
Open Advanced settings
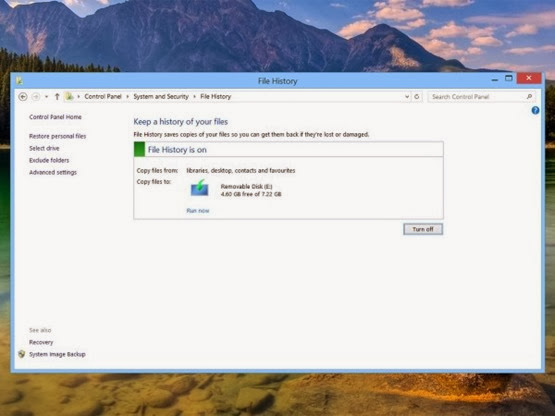coord(53,172)
